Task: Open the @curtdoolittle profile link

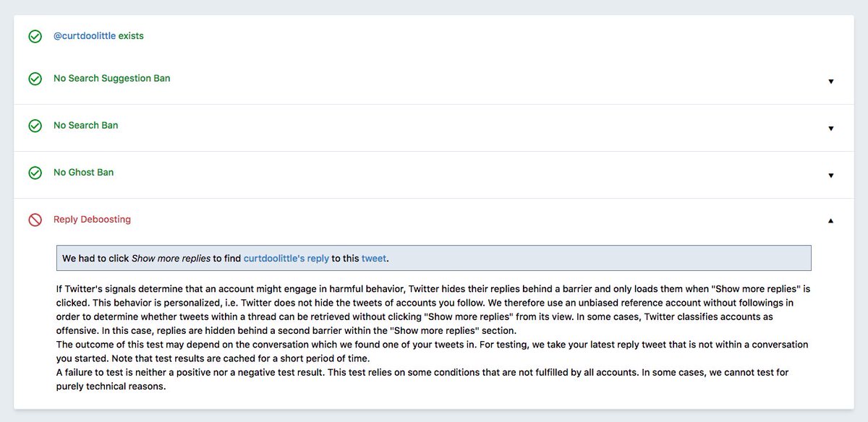Action: (x=85, y=36)
